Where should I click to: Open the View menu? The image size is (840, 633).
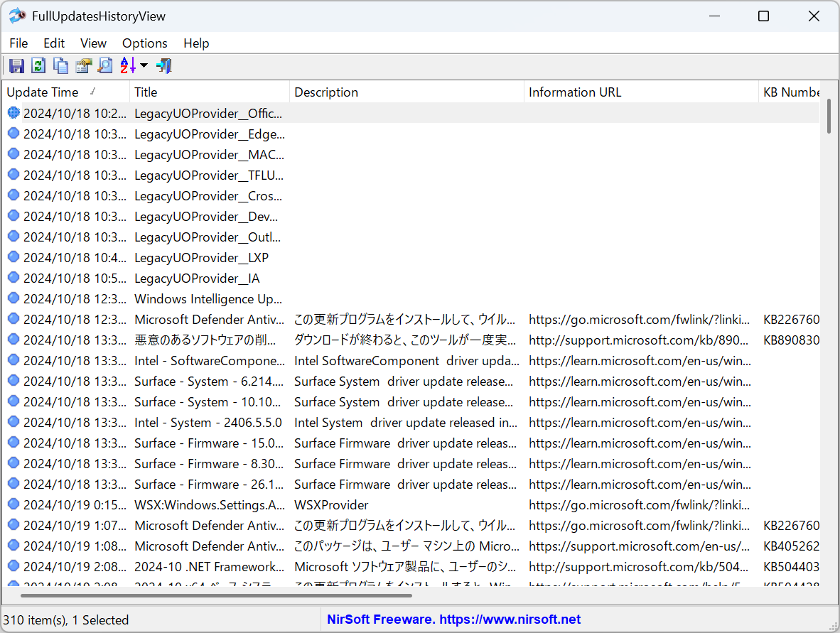(x=92, y=43)
